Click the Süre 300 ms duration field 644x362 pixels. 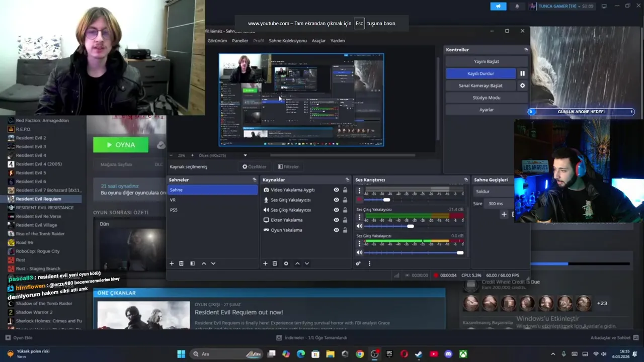coord(499,204)
